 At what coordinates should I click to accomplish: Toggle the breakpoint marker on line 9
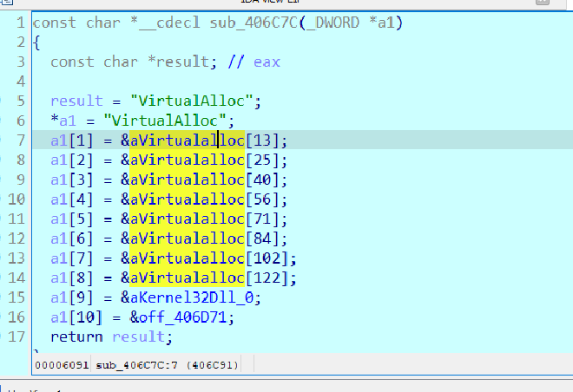7,179
